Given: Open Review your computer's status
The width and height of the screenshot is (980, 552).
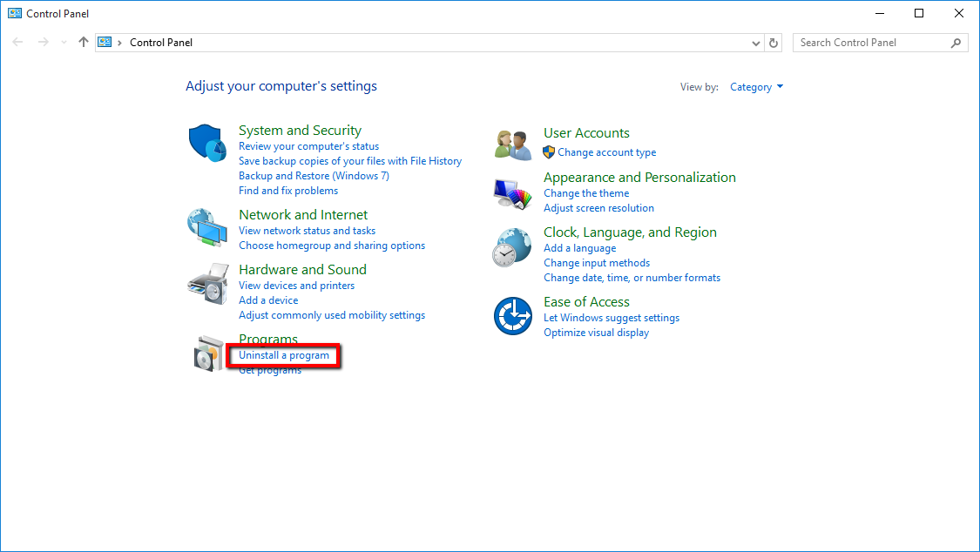Looking at the screenshot, I should point(308,146).
